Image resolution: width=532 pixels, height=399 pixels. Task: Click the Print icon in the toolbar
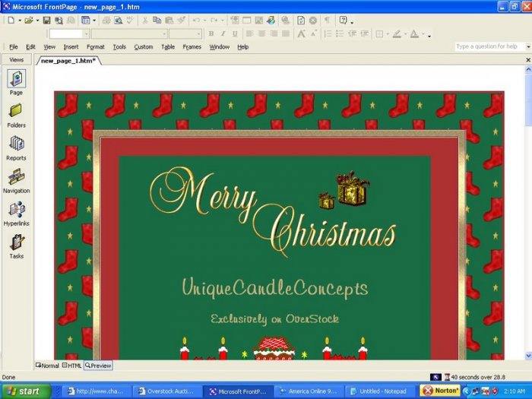[x=106, y=21]
